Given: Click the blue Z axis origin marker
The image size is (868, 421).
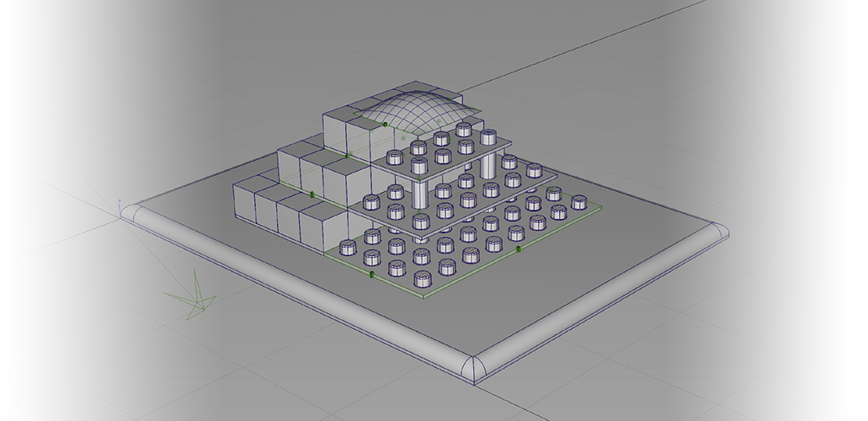Looking at the screenshot, I should [x=120, y=208].
